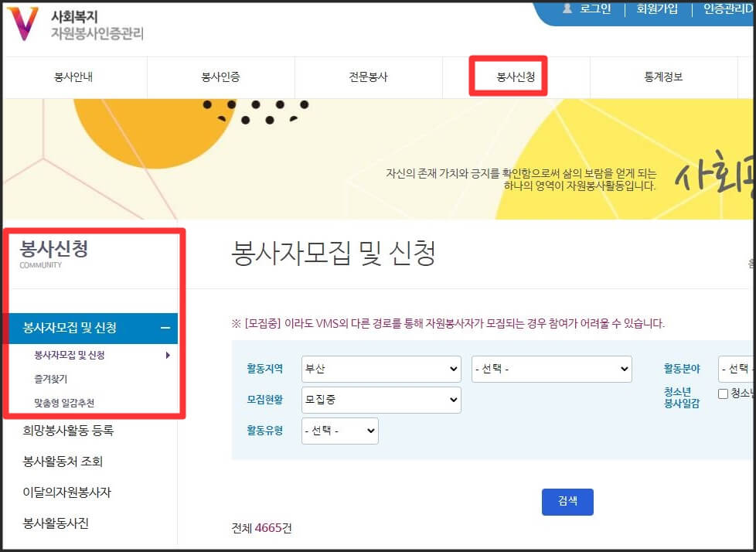This screenshot has width=756, height=552.
Task: Open the 회원가입 signup link
Action: [x=656, y=9]
